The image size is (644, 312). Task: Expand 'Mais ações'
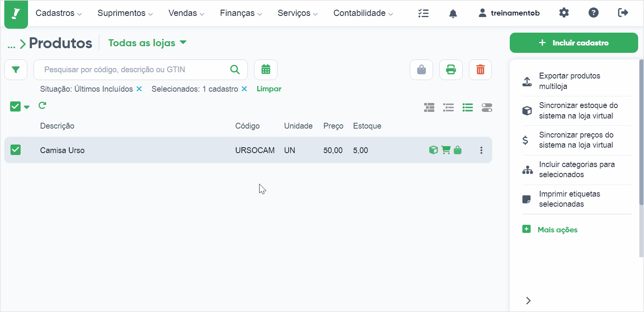pyautogui.click(x=550, y=230)
